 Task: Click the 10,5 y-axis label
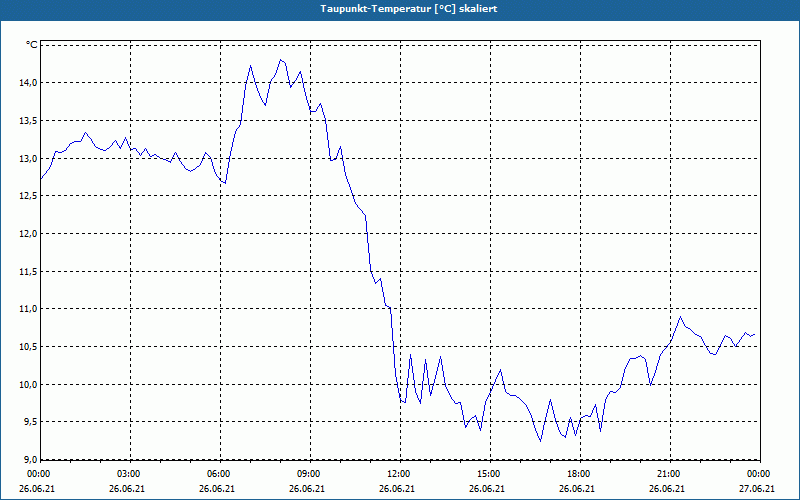(29, 347)
